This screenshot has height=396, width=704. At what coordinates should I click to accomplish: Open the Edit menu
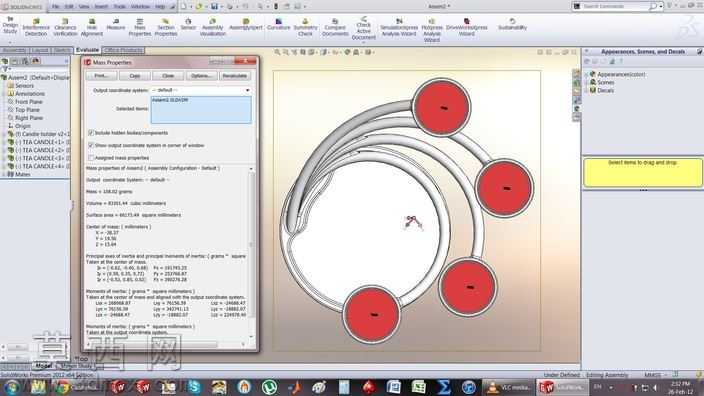(69, 7)
